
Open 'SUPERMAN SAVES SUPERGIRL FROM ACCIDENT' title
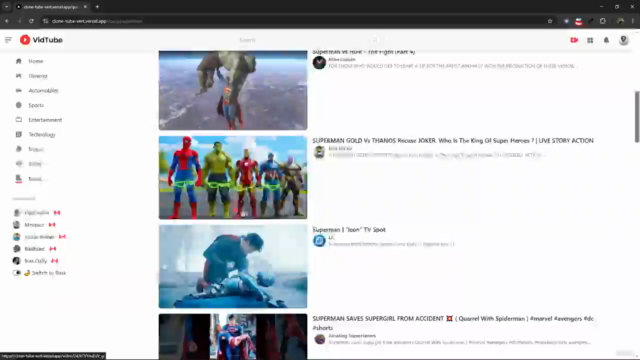(453, 323)
